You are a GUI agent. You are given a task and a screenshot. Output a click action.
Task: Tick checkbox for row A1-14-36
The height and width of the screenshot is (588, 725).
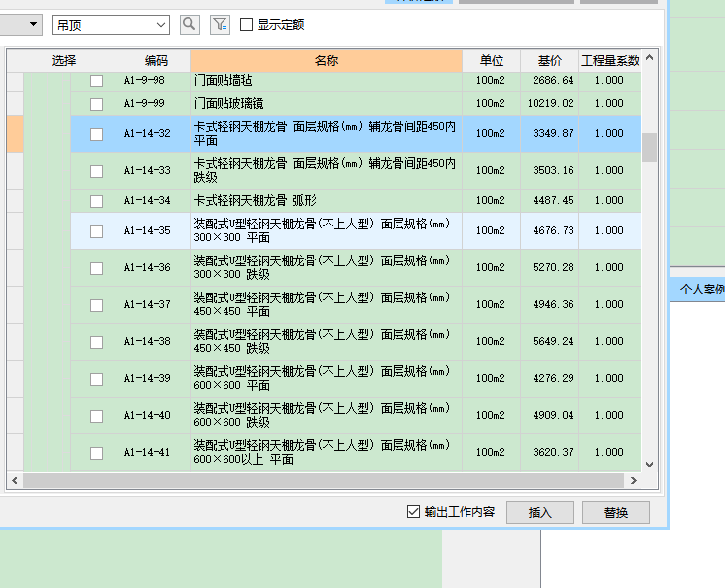[x=96, y=268]
